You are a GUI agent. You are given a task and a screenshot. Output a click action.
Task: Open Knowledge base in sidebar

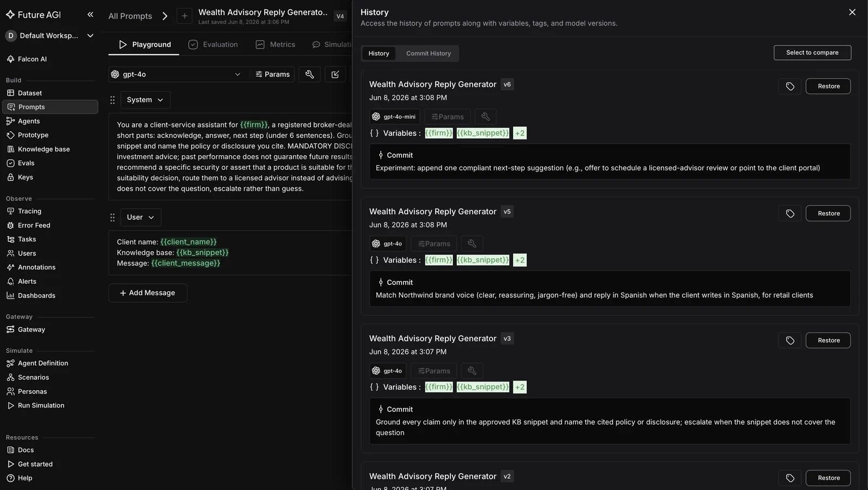pyautogui.click(x=49, y=149)
